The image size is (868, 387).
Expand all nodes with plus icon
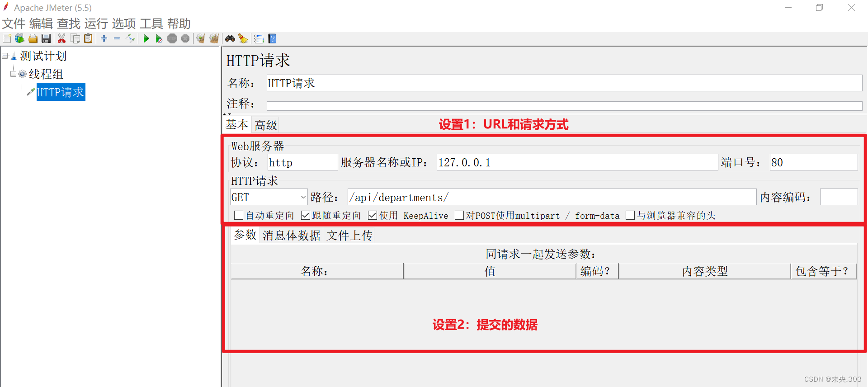tap(104, 38)
